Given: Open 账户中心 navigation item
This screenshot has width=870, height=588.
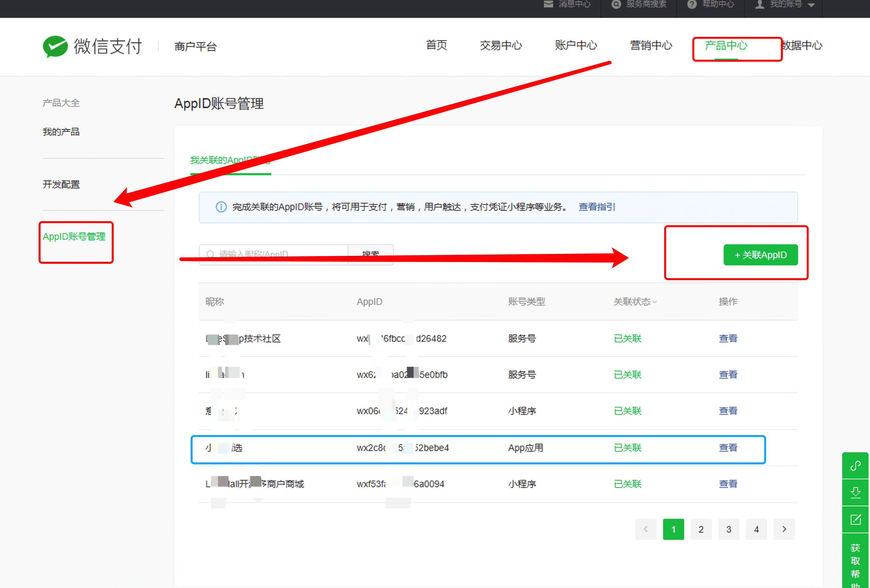Looking at the screenshot, I should point(576,45).
